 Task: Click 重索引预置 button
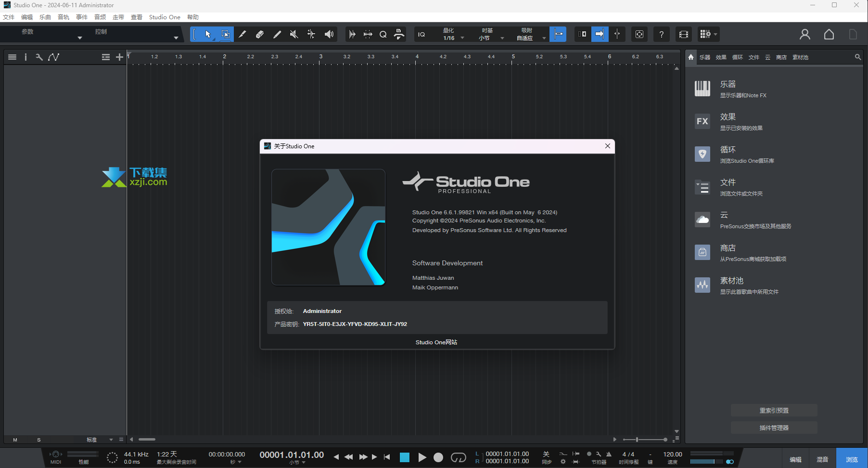click(x=774, y=410)
